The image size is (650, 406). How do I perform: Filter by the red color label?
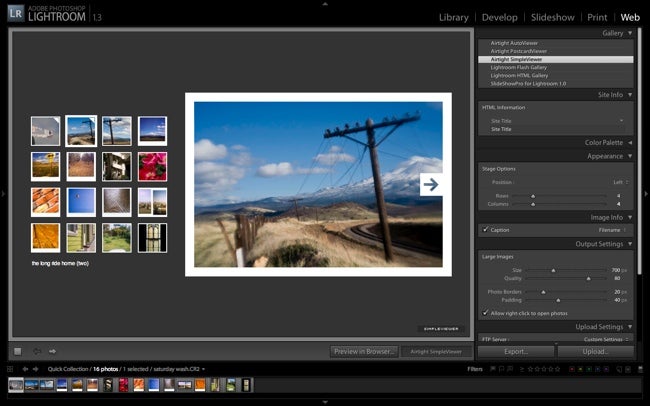pyautogui.click(x=572, y=369)
